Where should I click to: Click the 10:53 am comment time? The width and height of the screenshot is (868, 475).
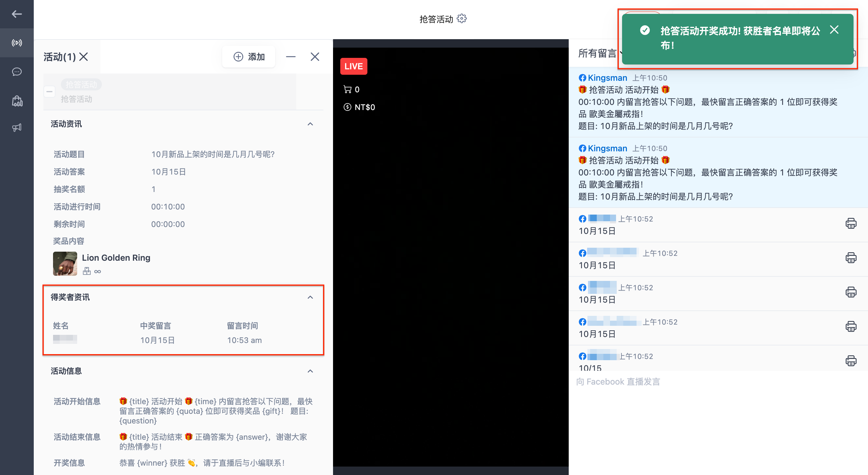(244, 340)
